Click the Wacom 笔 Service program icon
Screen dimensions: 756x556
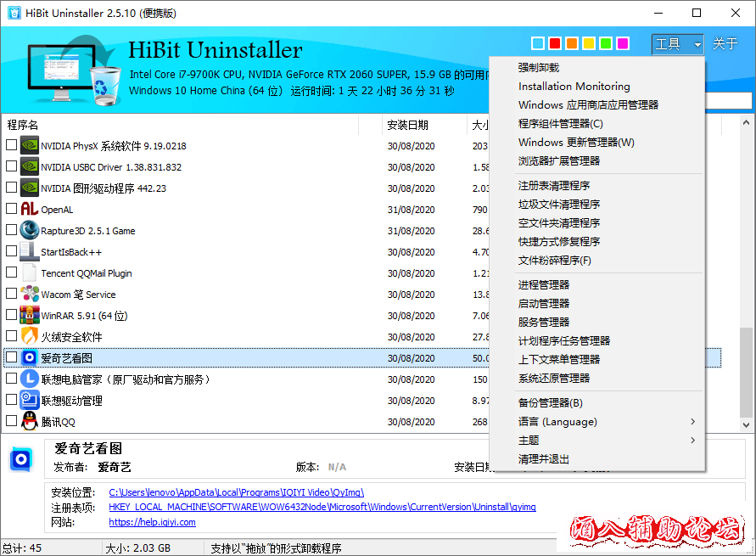coord(29,294)
